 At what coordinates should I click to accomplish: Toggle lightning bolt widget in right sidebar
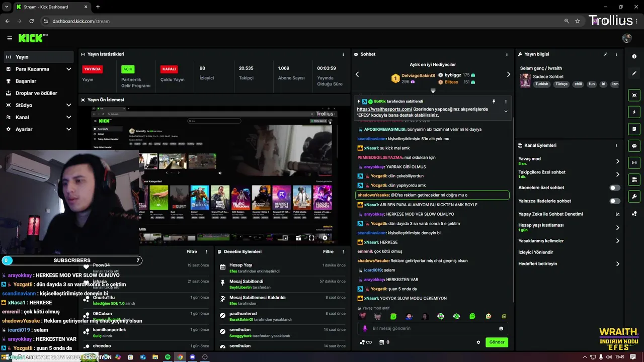pyautogui.click(x=634, y=112)
